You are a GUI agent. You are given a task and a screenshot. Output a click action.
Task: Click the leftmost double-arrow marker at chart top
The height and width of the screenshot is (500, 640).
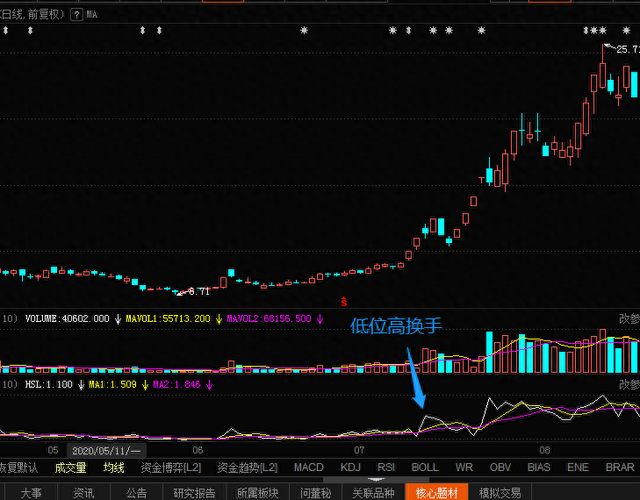[x=5, y=32]
